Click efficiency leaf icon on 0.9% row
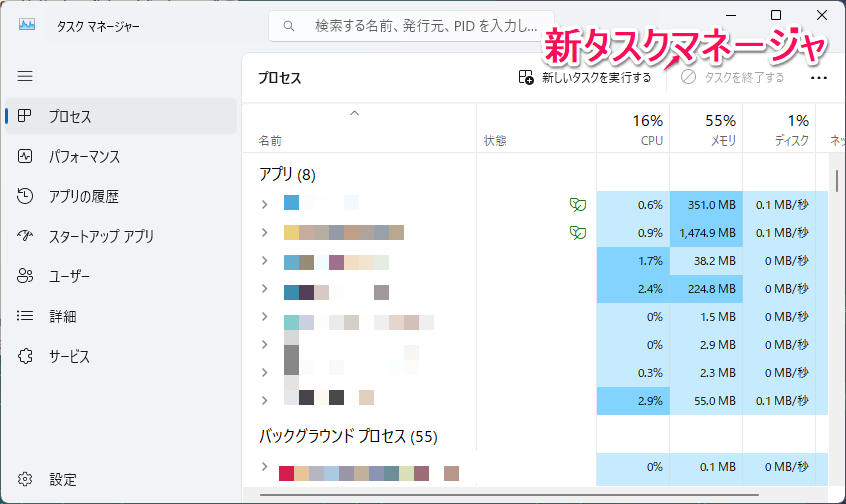This screenshot has height=504, width=846. point(578,233)
